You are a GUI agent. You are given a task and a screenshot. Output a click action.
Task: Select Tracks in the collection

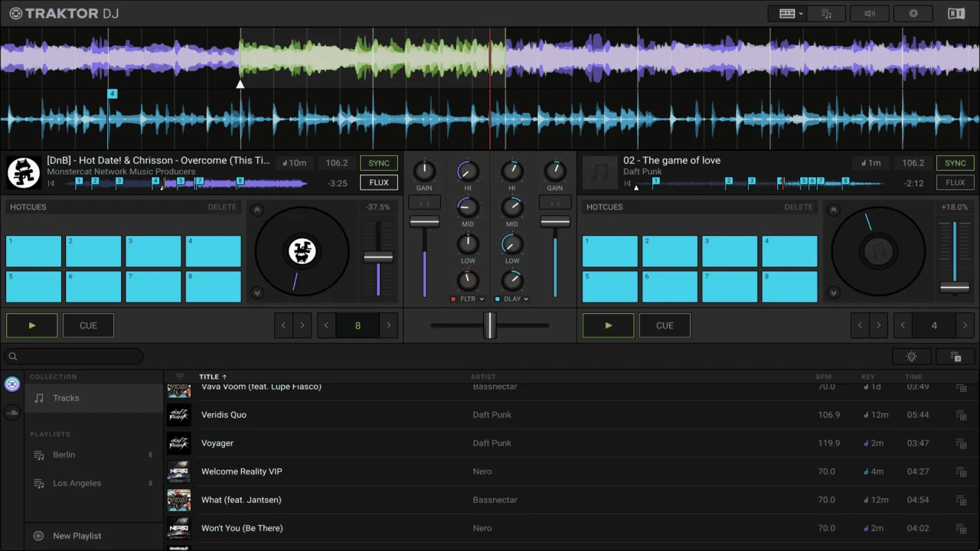point(93,398)
